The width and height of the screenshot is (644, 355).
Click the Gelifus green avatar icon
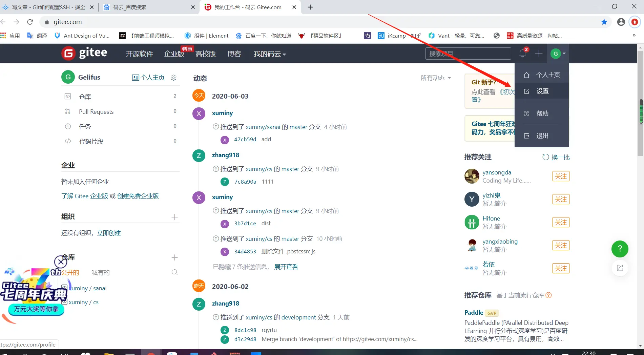pos(68,77)
